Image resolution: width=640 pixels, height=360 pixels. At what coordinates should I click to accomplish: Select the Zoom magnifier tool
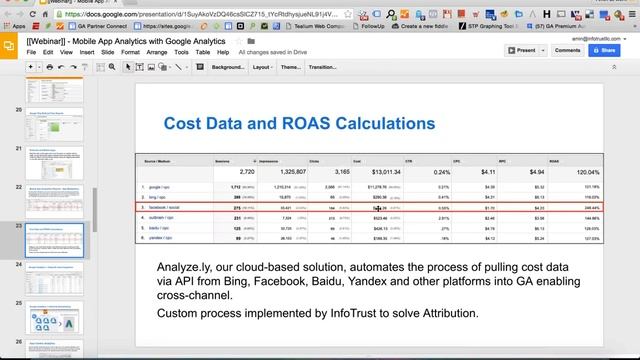click(x=112, y=67)
